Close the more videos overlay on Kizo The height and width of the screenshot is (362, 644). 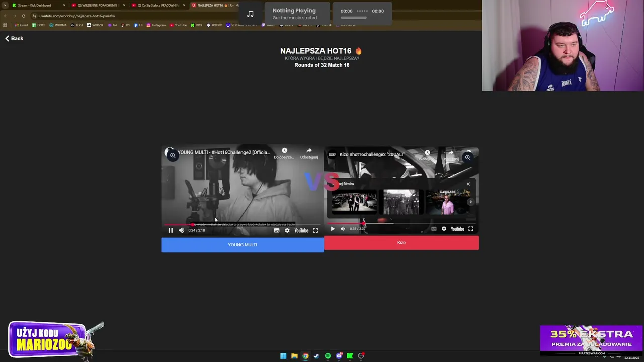click(468, 184)
